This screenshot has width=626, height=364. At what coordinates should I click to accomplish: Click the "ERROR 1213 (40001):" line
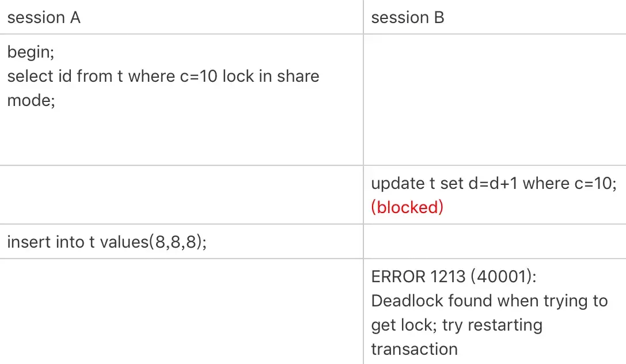click(x=454, y=277)
